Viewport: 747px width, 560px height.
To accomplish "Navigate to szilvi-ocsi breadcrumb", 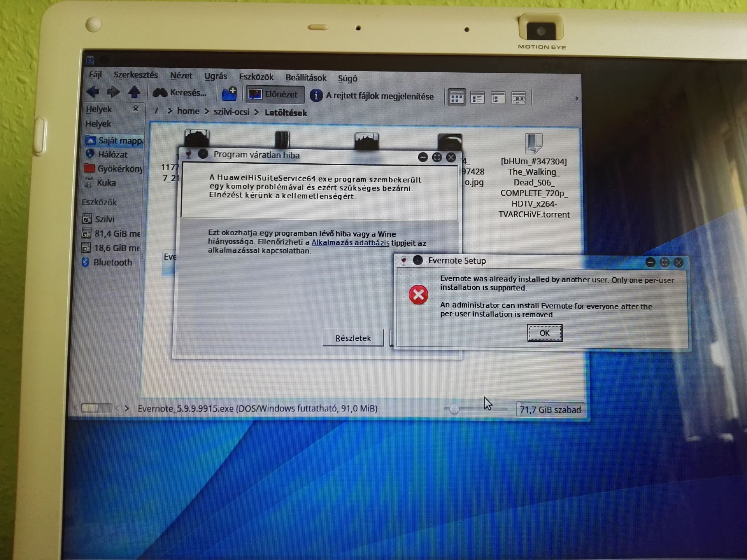I will [x=231, y=112].
